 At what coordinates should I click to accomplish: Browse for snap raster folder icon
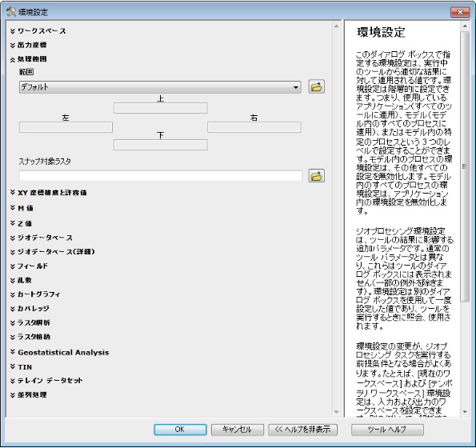[x=316, y=176]
